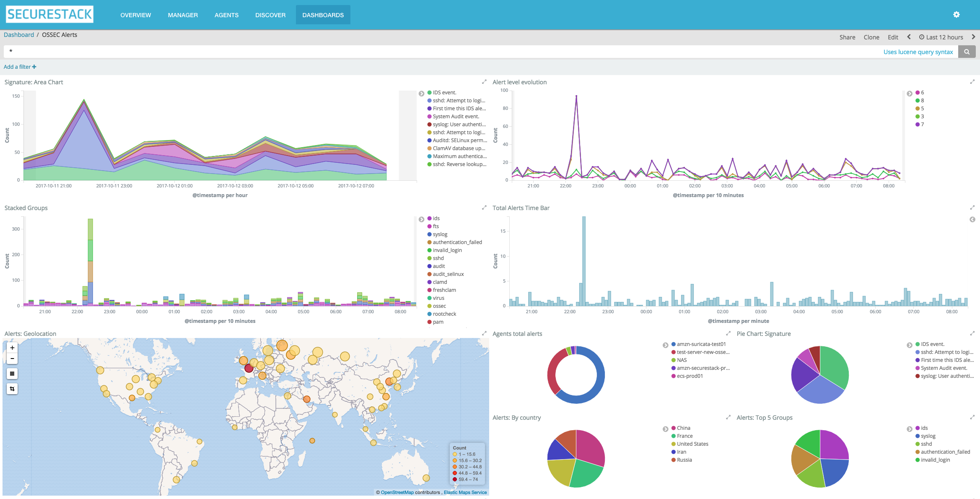The width and height of the screenshot is (980, 499).
Task: Click the map crop fit bounds tool
Action: coord(12,389)
